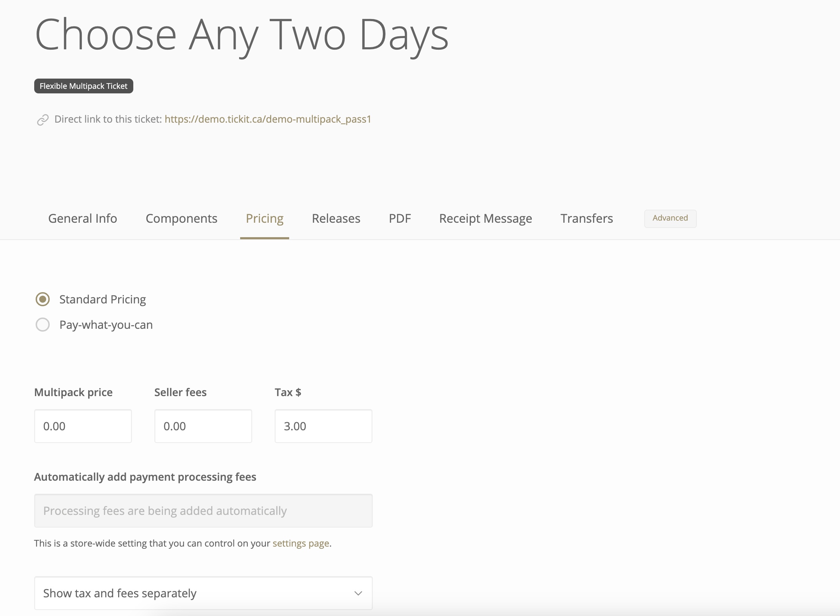Image resolution: width=840 pixels, height=616 pixels.
Task: Click the processing fees automatically text area
Action: point(204,510)
